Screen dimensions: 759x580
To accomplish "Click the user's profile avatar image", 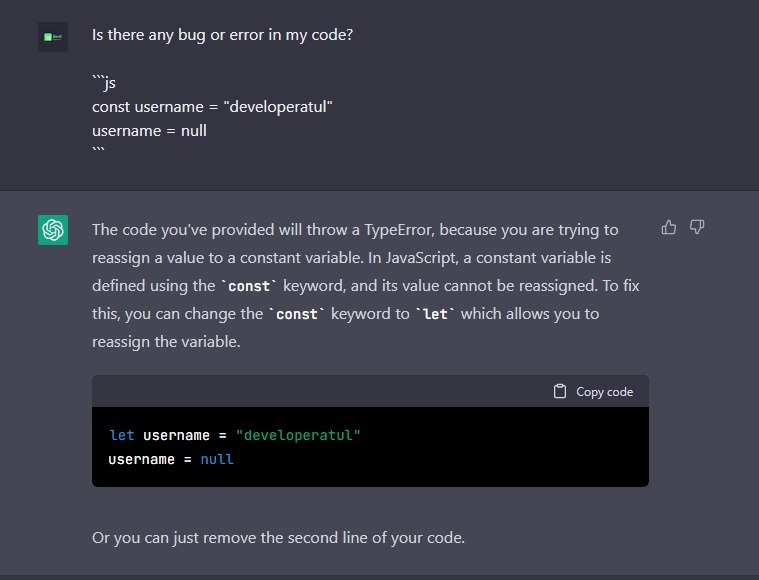I will (53, 37).
